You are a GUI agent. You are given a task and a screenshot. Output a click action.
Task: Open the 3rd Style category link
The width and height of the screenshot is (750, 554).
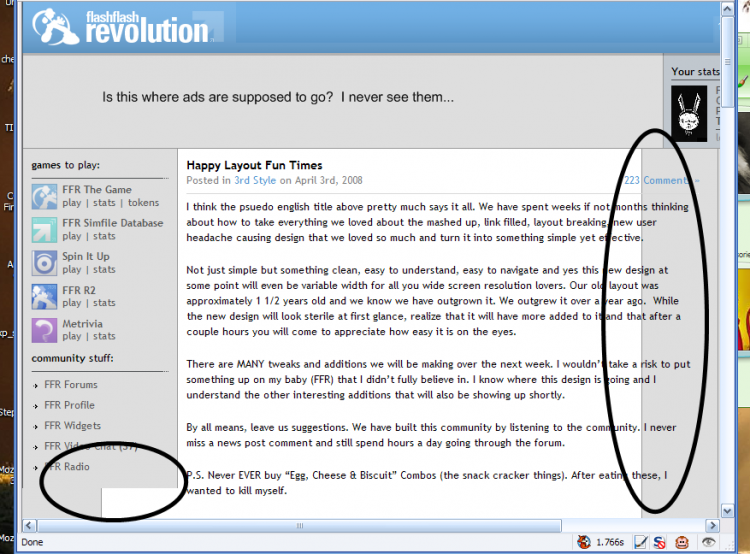click(x=255, y=181)
